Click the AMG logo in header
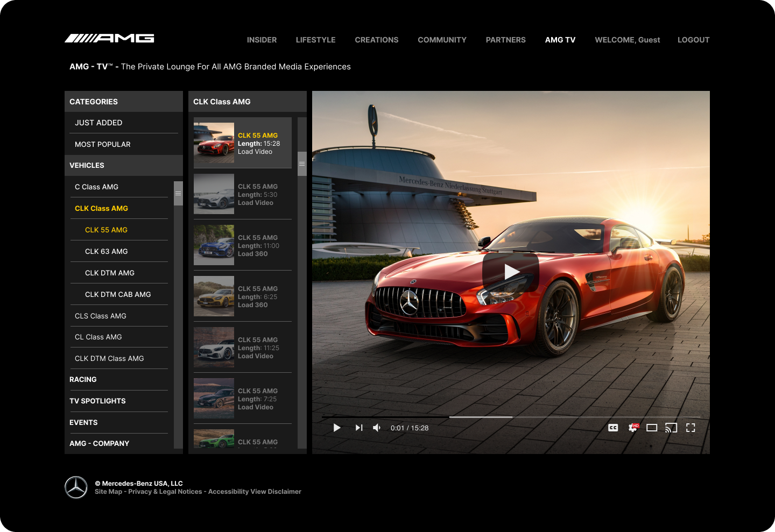The image size is (775, 532). (x=109, y=38)
